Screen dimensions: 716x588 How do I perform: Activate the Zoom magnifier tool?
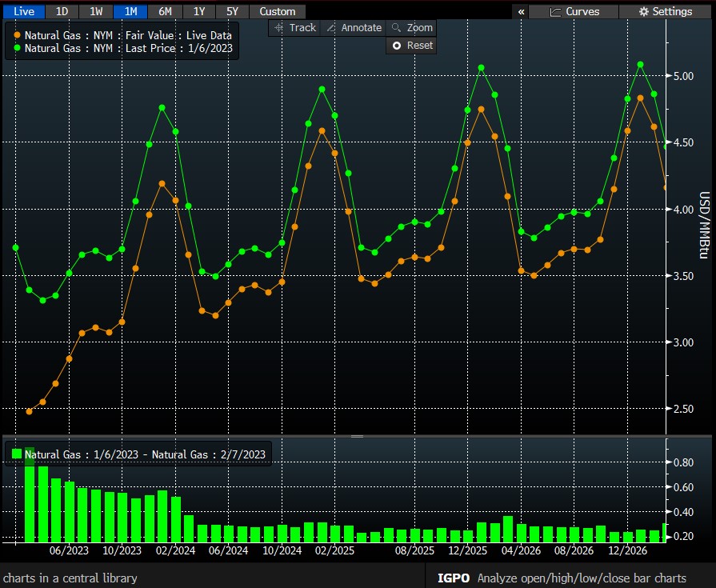click(x=412, y=27)
